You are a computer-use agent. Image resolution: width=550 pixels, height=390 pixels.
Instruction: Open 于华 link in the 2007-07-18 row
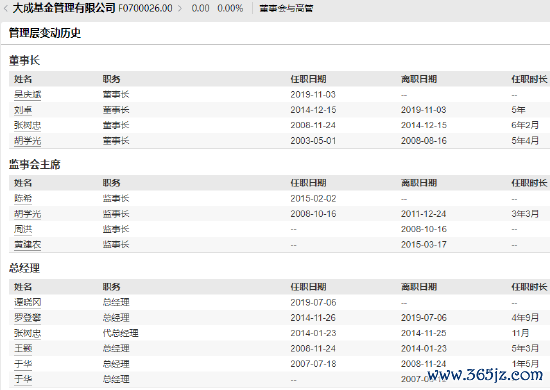(x=23, y=364)
